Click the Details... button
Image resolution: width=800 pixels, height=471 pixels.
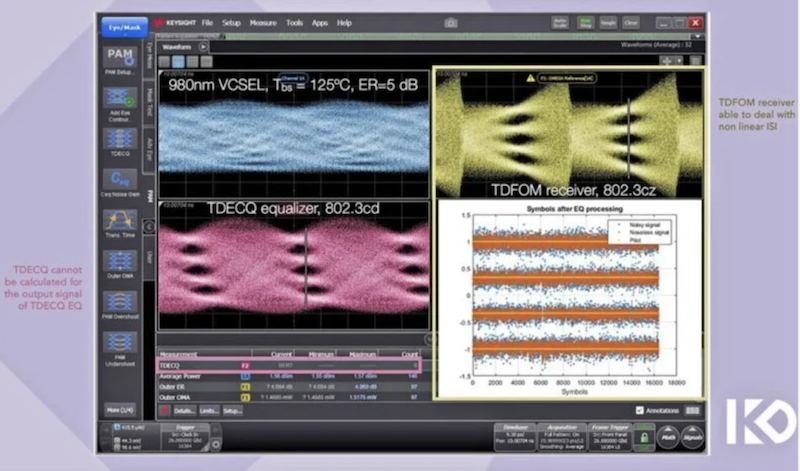click(184, 411)
